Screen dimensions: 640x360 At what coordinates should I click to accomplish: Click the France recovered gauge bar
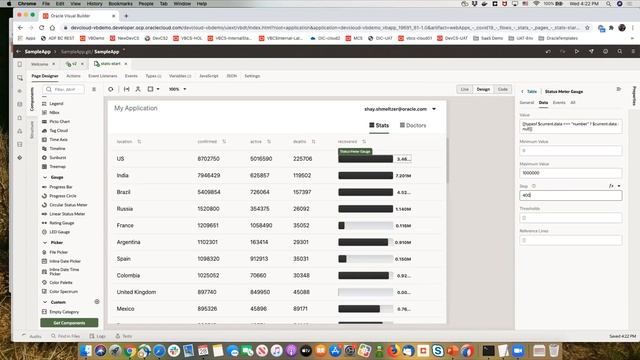click(365, 225)
